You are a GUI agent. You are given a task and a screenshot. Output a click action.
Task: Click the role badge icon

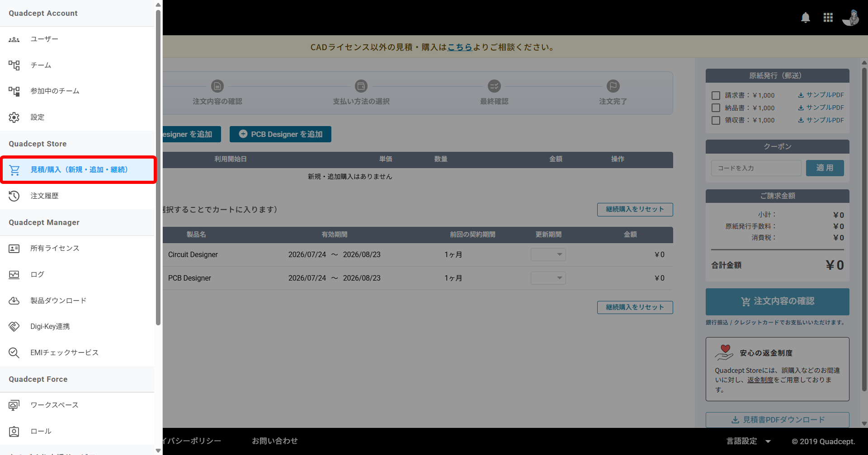pyautogui.click(x=14, y=432)
